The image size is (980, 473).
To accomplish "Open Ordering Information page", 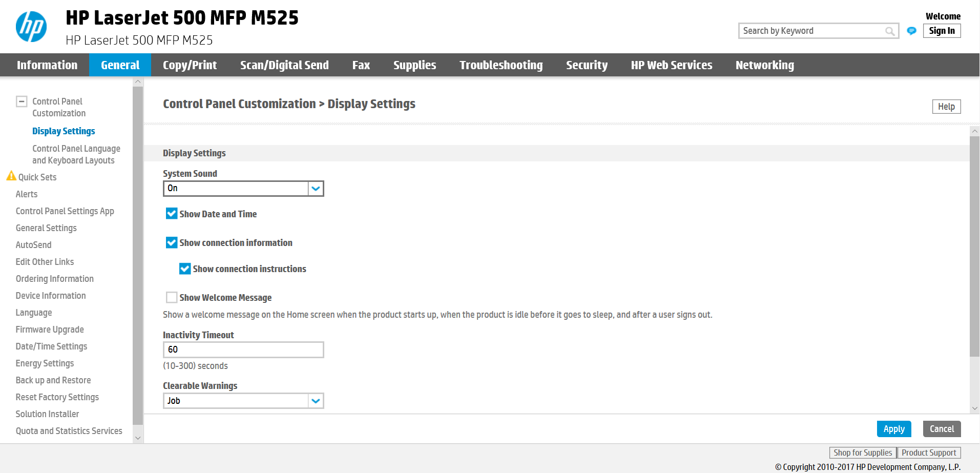I will coord(55,279).
